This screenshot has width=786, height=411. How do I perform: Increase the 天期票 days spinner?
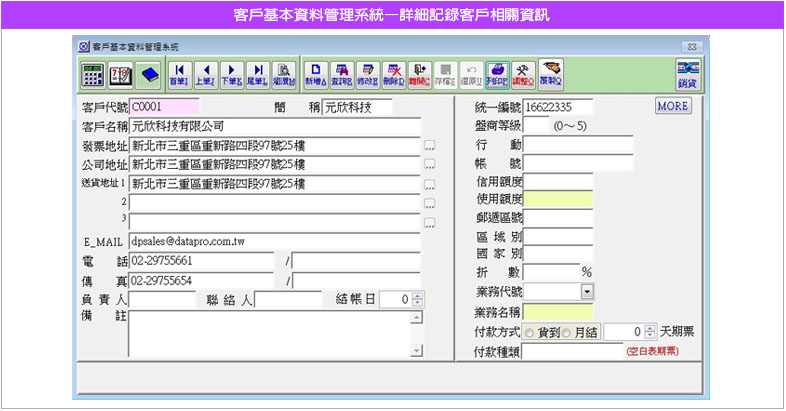point(648,328)
